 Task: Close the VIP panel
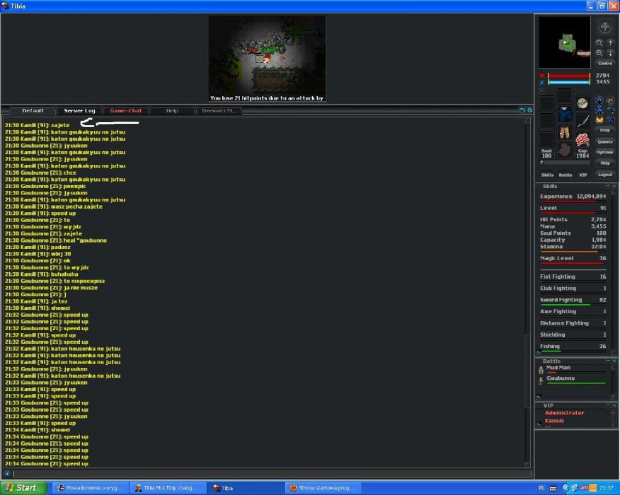(614, 405)
